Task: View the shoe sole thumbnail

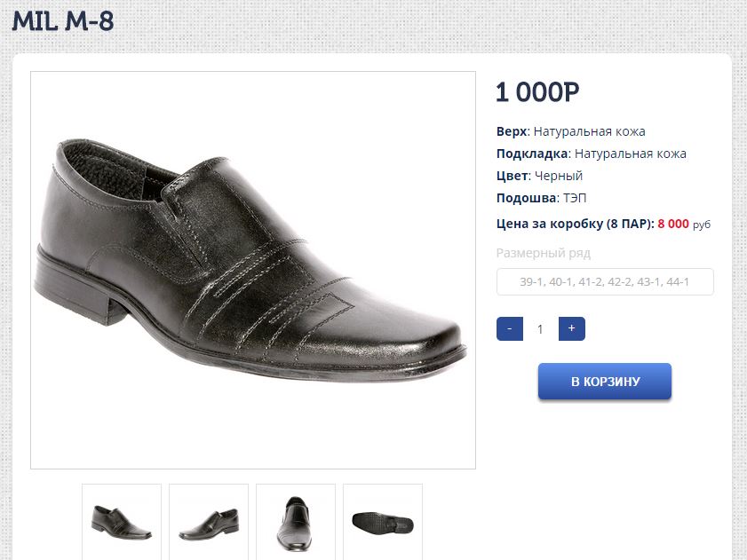Action: 383,522
